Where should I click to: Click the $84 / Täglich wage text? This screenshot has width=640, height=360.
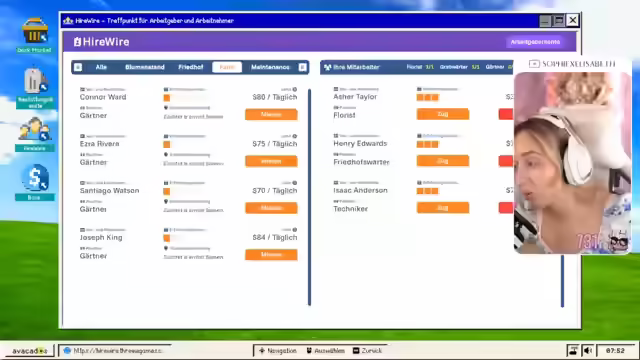[275, 237]
